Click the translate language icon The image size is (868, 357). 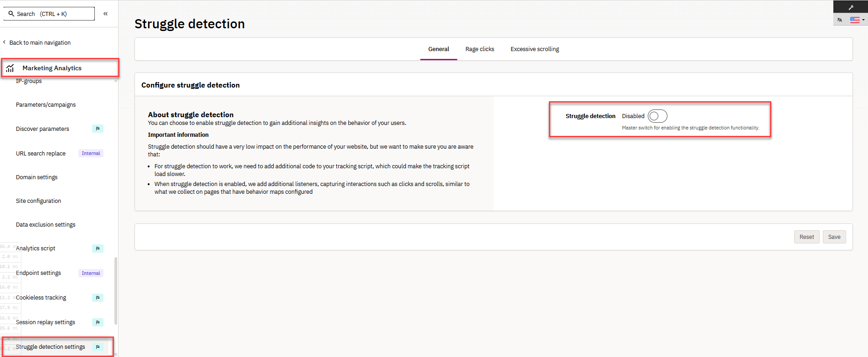[x=840, y=20]
